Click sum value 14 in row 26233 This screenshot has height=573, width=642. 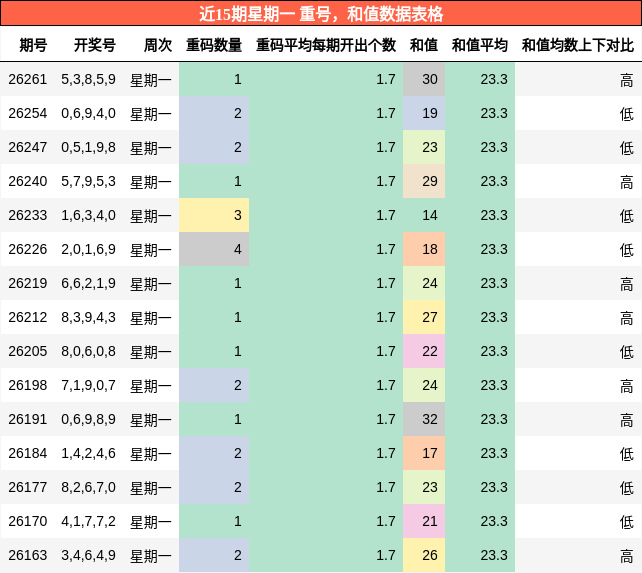424,215
